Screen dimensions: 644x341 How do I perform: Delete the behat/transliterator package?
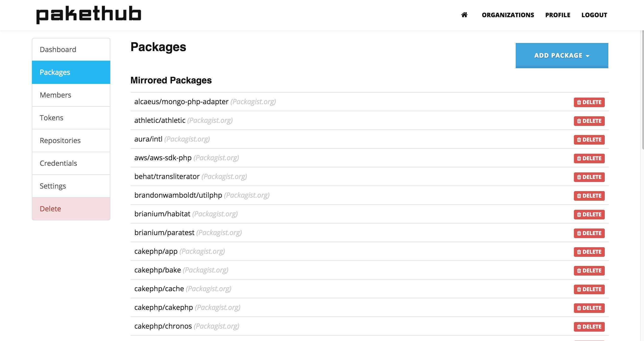tap(589, 177)
